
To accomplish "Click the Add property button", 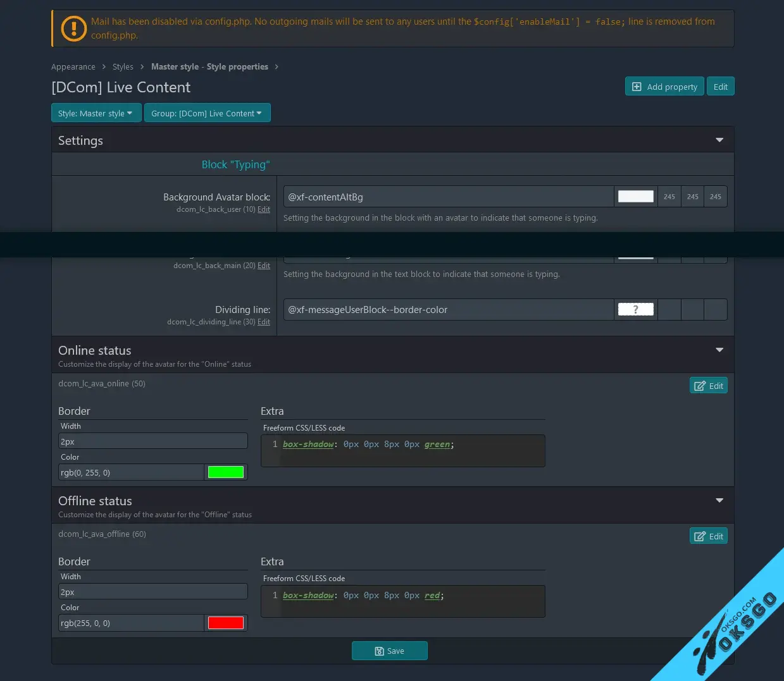I will coord(664,87).
